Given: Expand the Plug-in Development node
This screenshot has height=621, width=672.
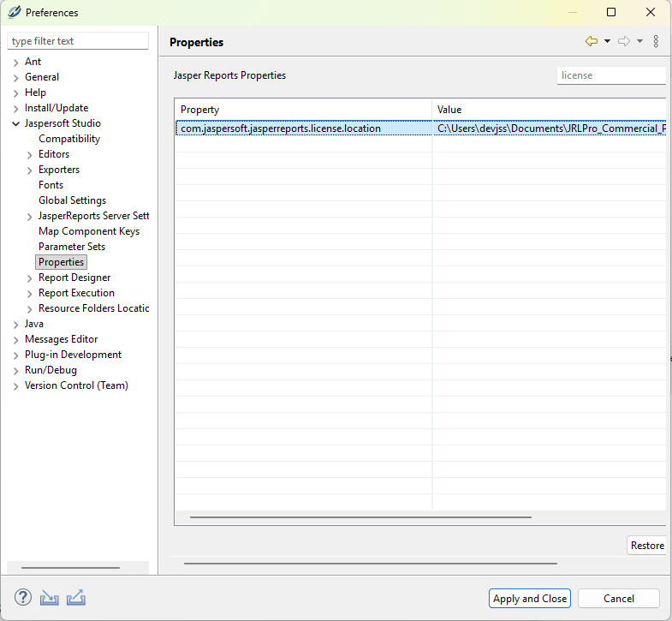Looking at the screenshot, I should 16,356.
